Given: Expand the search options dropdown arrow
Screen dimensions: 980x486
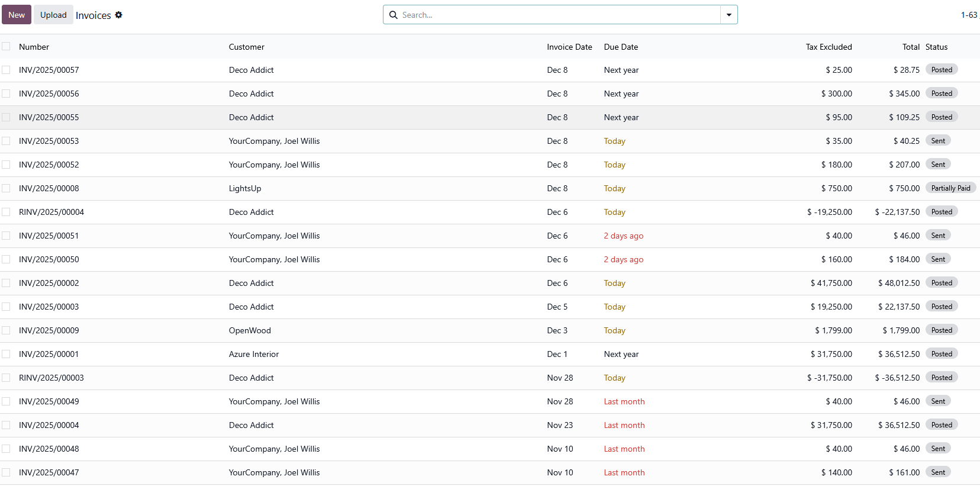Looking at the screenshot, I should tap(728, 15).
